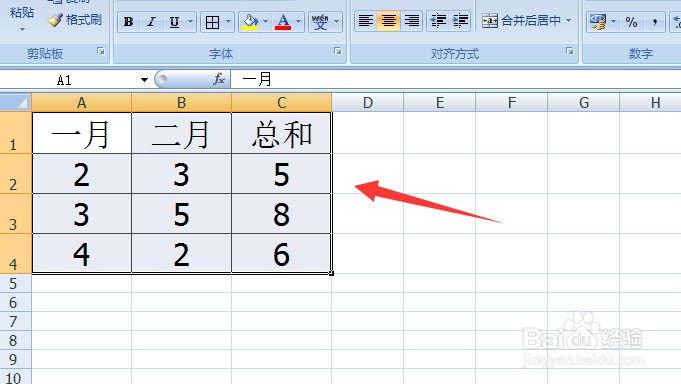Decrease indent icon
This screenshot has width=681, height=384.
pyautogui.click(x=438, y=20)
